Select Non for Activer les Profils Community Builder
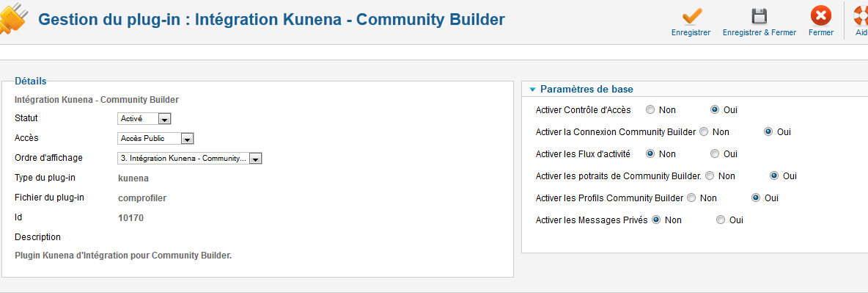 tap(691, 198)
